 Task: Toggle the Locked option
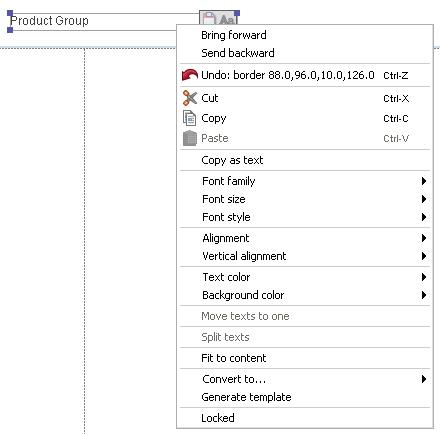[305, 418]
